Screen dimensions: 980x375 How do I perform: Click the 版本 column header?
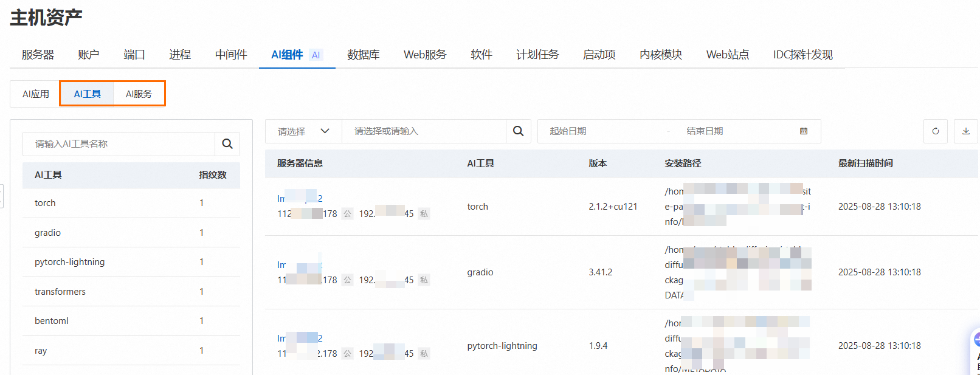click(x=598, y=163)
